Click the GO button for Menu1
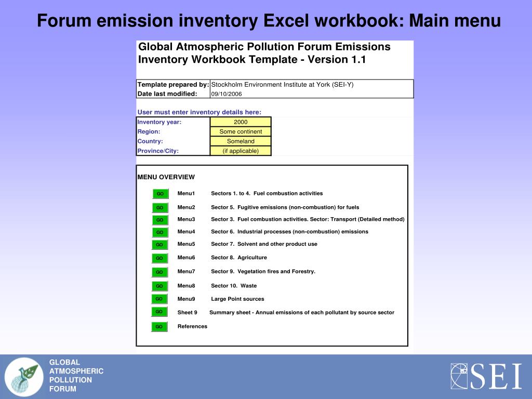Viewport: 532px width, 399px height. [160, 194]
